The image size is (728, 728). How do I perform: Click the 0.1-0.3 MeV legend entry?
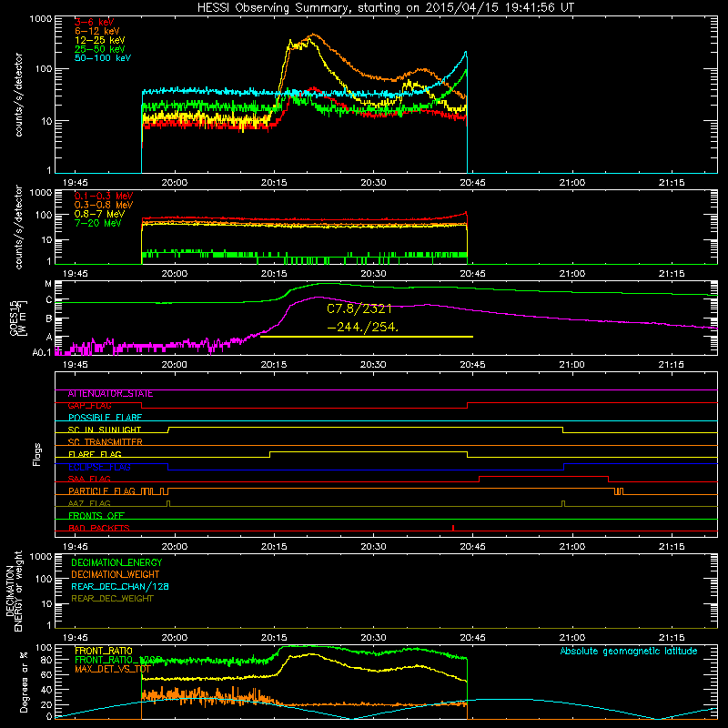[x=104, y=196]
